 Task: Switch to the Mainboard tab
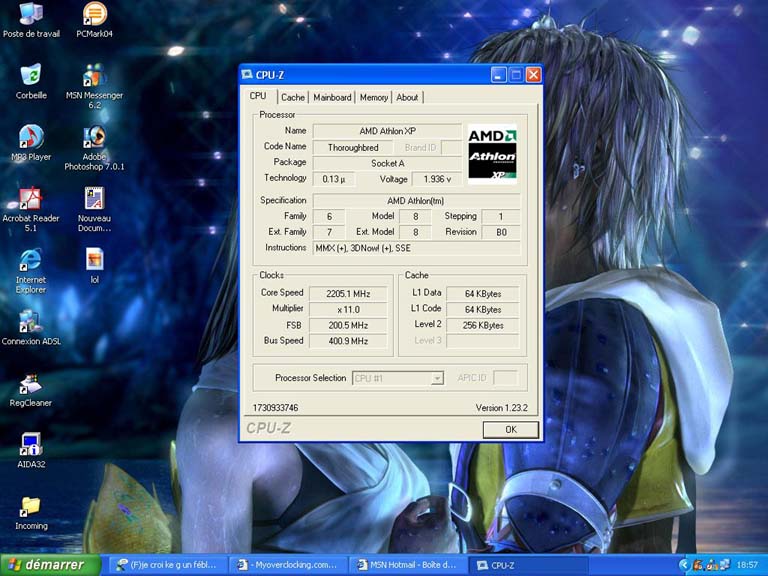click(332, 97)
